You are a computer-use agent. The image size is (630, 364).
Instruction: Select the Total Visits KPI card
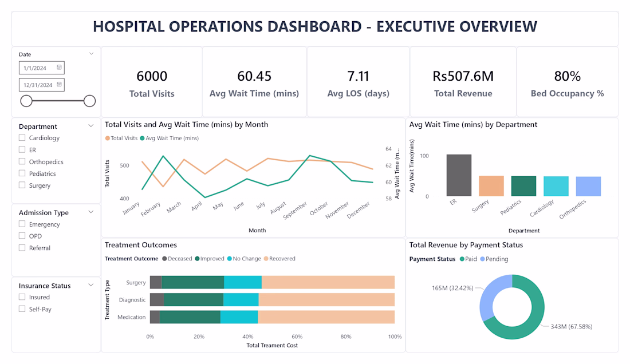pyautogui.click(x=151, y=82)
